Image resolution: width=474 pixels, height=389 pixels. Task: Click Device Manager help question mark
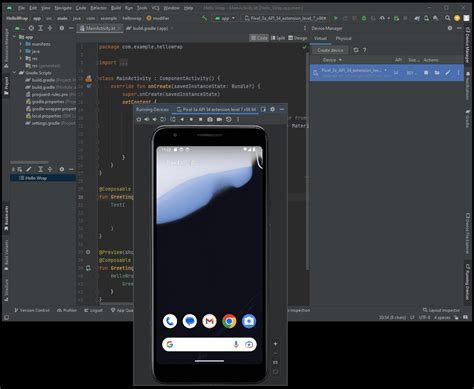[365, 50]
